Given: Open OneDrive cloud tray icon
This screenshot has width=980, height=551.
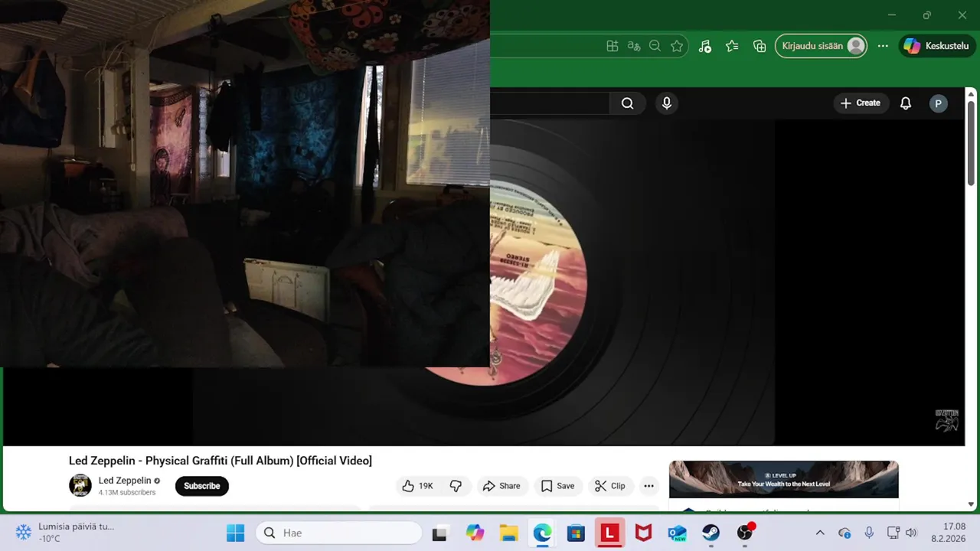Looking at the screenshot, I should point(844,533).
